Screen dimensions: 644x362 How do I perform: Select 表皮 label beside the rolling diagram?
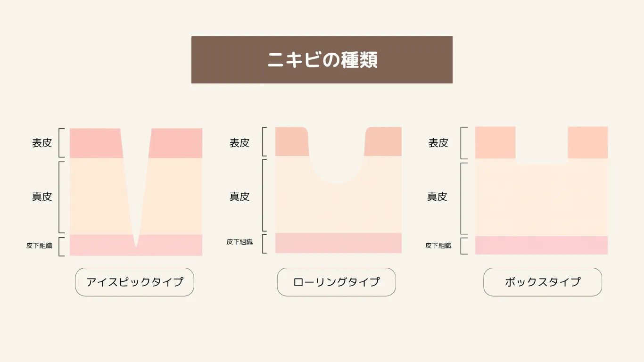click(239, 143)
